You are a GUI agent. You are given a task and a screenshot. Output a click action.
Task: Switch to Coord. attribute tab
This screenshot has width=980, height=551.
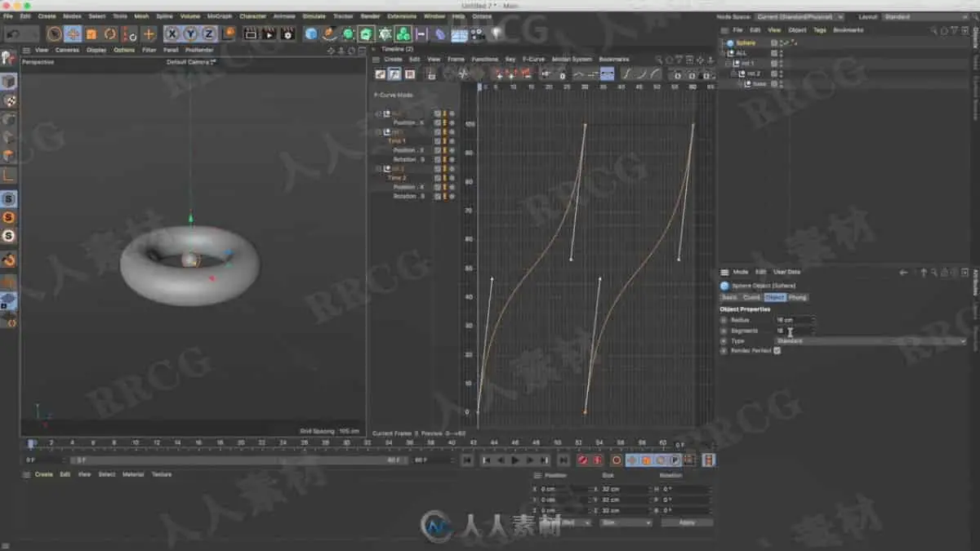pyautogui.click(x=751, y=297)
